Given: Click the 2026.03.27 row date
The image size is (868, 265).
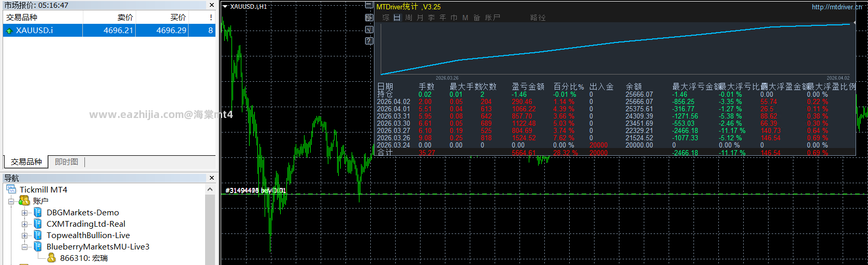Looking at the screenshot, I should click(393, 131).
